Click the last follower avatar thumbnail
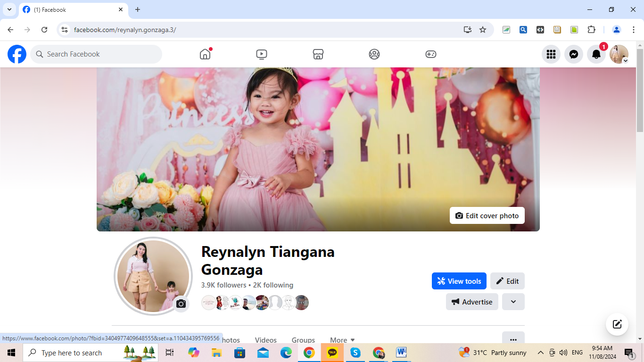The height and width of the screenshot is (362, 644). pyautogui.click(x=302, y=303)
